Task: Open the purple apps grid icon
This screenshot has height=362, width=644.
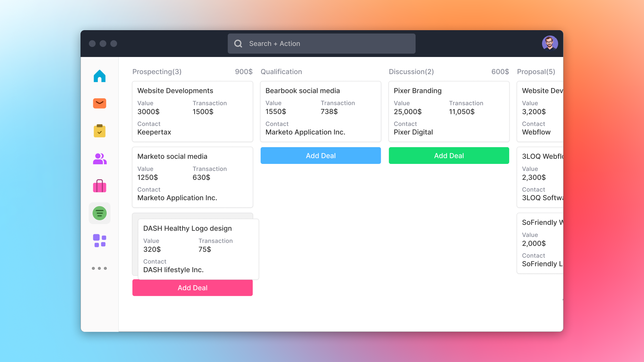Action: pyautogui.click(x=100, y=240)
